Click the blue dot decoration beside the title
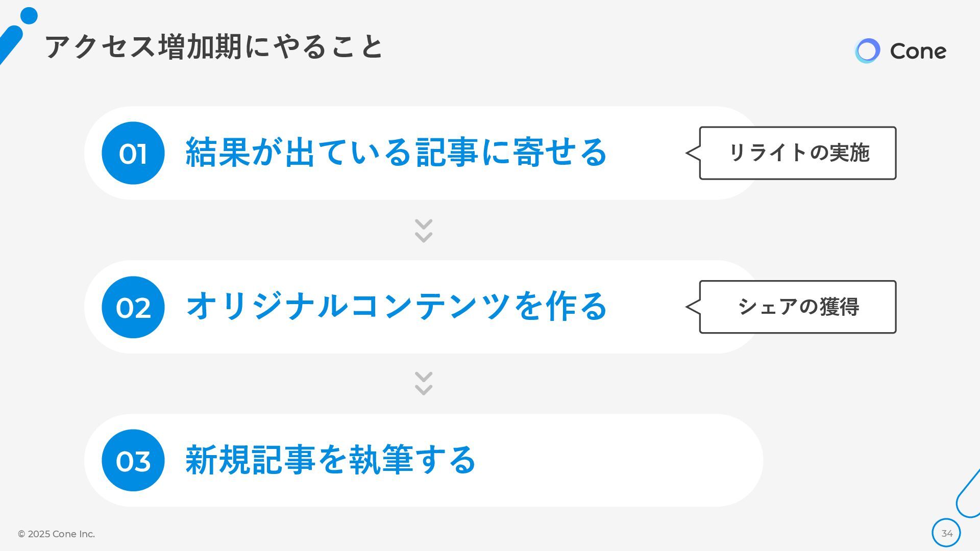Viewport: 980px width, 551px height. 29,16
